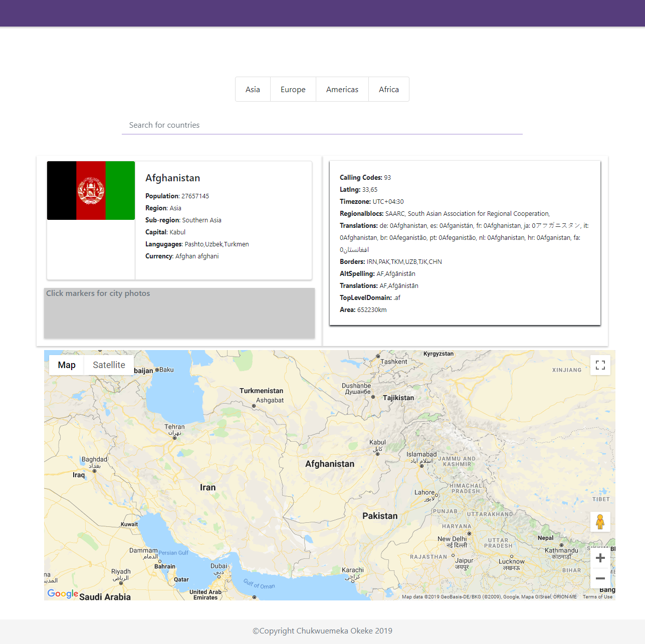Toggle fullscreen view on the map
The width and height of the screenshot is (645, 644).
600,365
